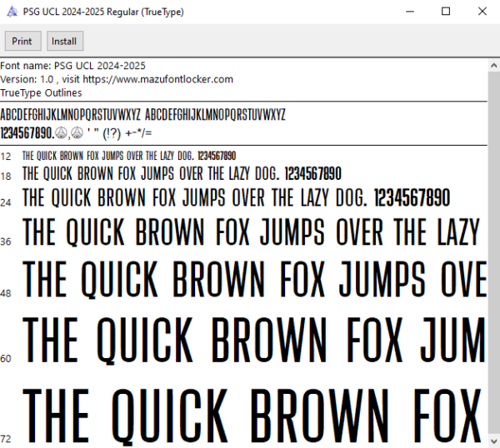
Task: Click the Version 1.0 mazufontlocker.com line
Action: 117,79
